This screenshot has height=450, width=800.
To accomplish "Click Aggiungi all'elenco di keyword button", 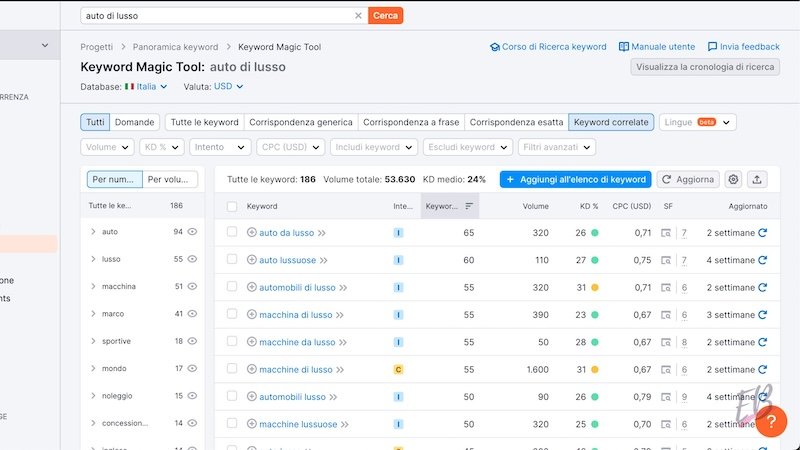I will tap(576, 180).
